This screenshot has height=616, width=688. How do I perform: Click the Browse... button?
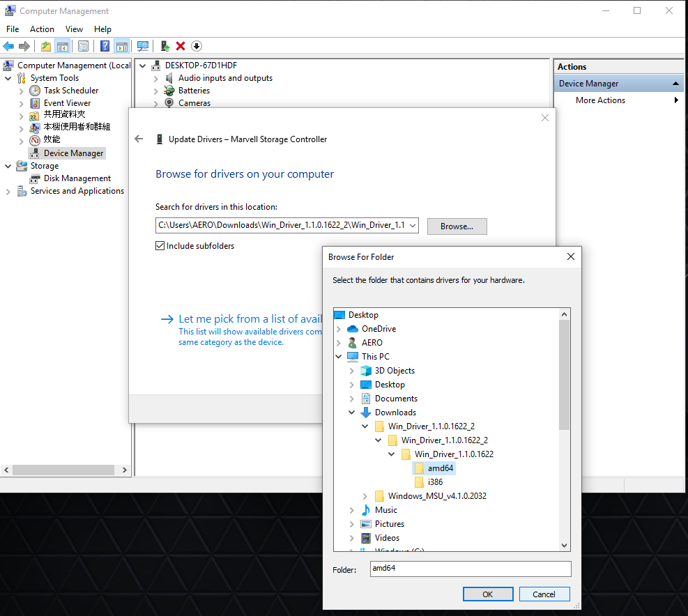457,226
